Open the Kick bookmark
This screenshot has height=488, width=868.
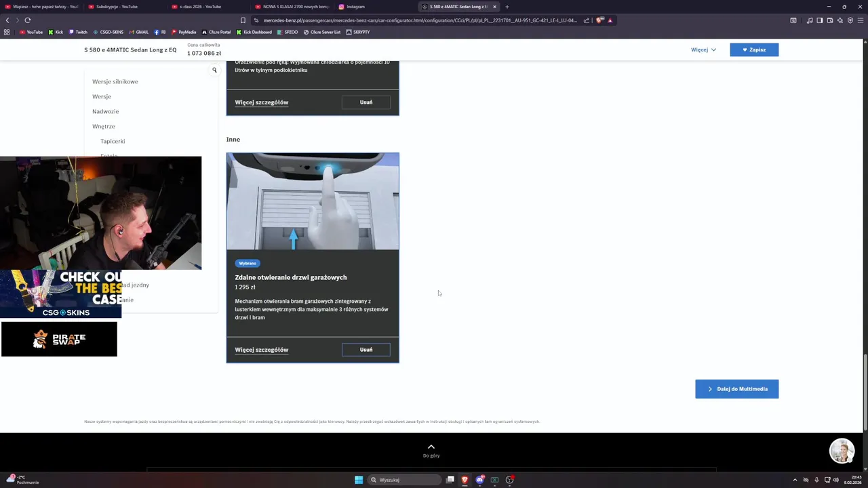coord(56,32)
